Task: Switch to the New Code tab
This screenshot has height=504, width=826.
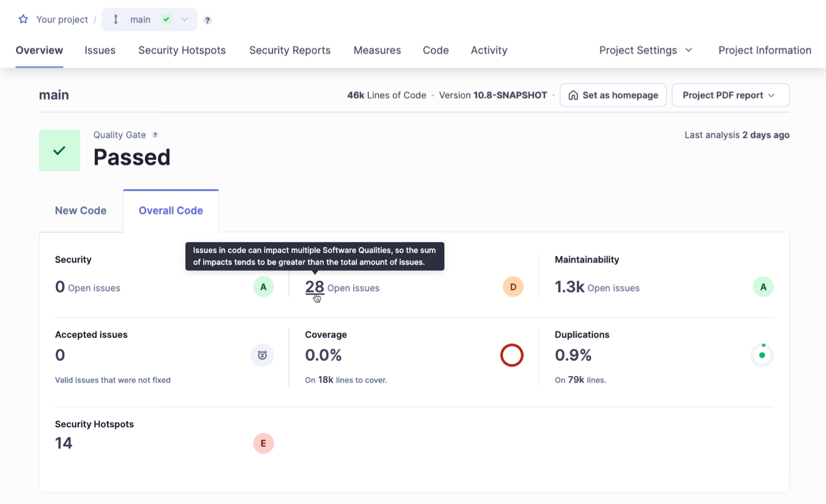Action: pyautogui.click(x=80, y=210)
